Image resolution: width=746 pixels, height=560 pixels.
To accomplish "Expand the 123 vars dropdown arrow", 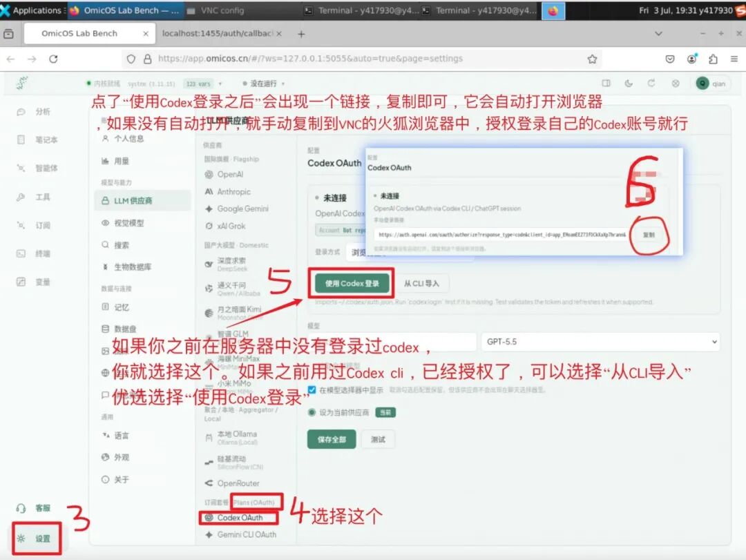I will pos(220,84).
